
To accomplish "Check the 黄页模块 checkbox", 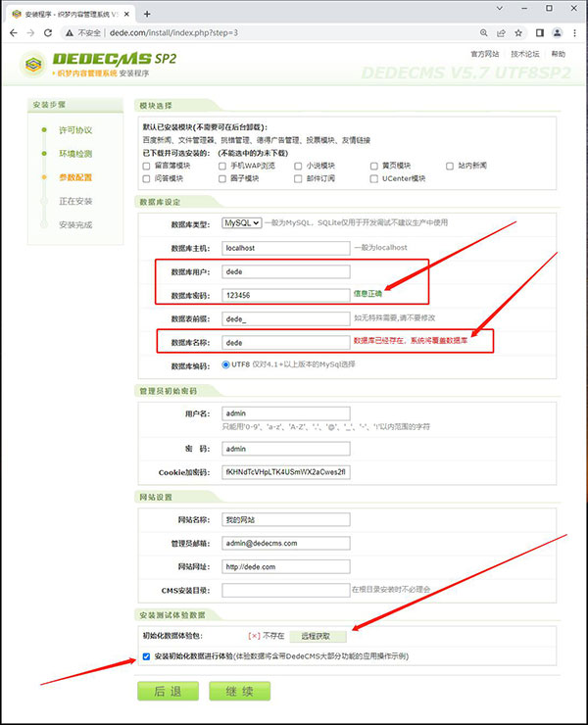I will coord(373,166).
